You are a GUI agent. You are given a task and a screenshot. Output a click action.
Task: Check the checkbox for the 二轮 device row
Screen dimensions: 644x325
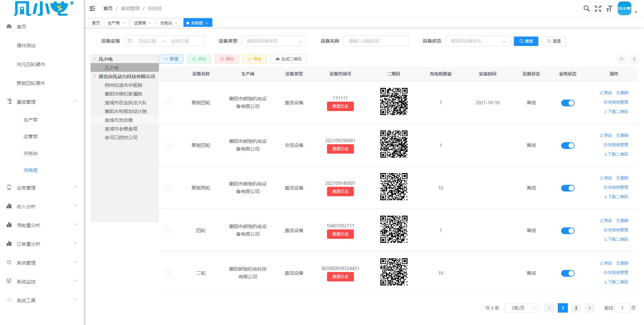pos(168,273)
